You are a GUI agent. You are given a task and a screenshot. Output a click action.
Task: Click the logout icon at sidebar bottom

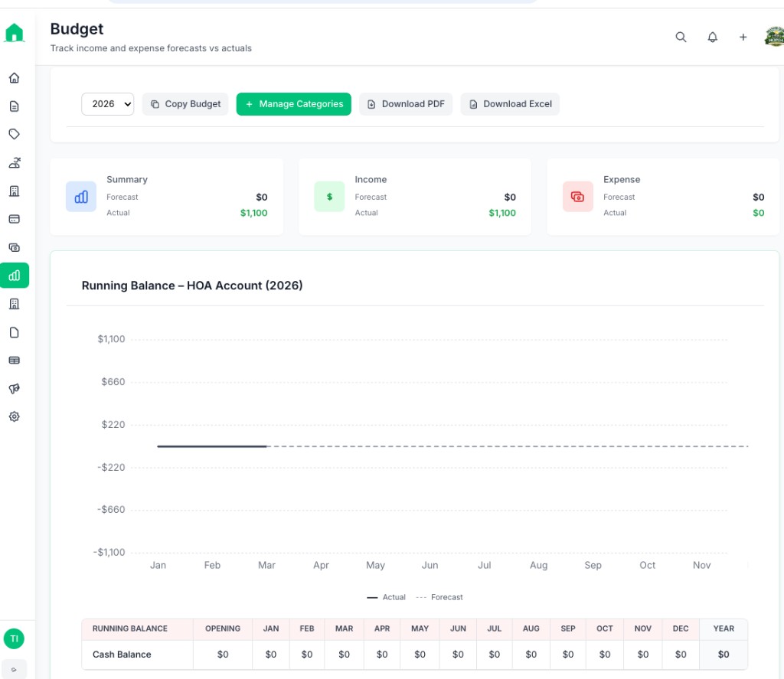point(15,669)
